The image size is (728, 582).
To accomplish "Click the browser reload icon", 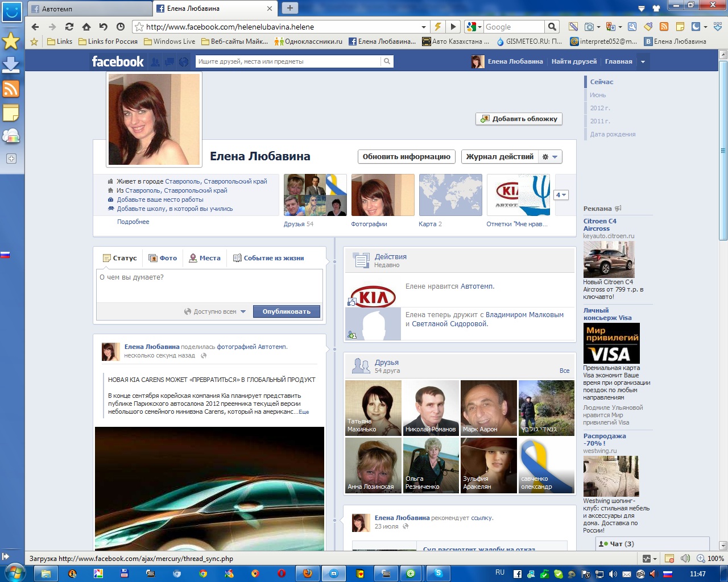I will (69, 27).
